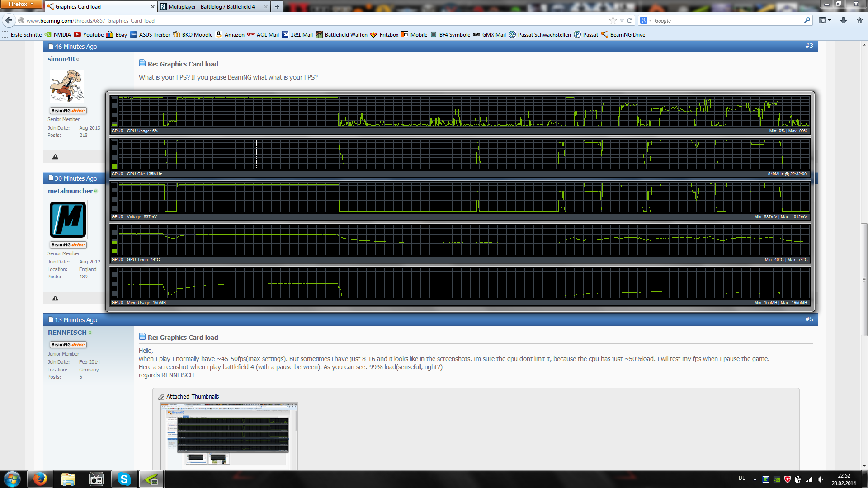This screenshot has width=868, height=488.
Task: Open Fritzbox bookmark
Action: 384,34
